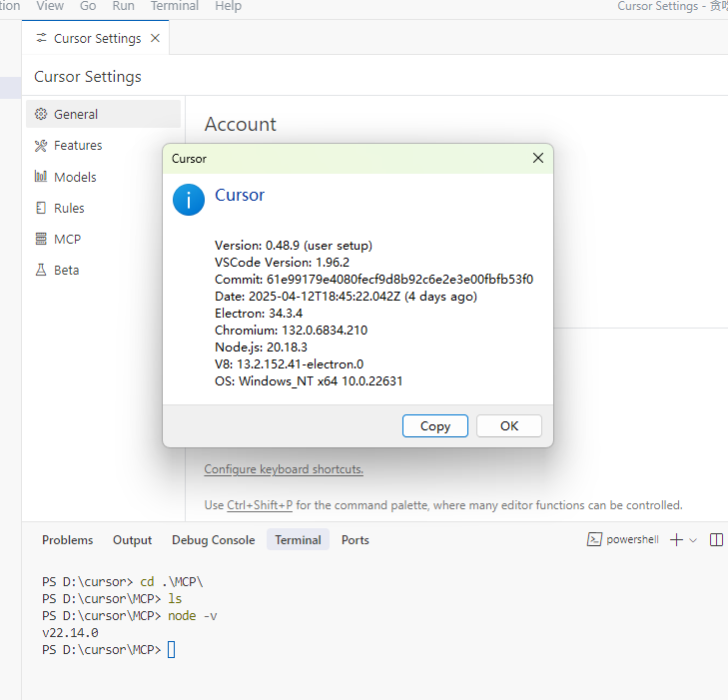Screen dimensions: 728x700
Task: Split the terminal panel
Action: point(716,540)
